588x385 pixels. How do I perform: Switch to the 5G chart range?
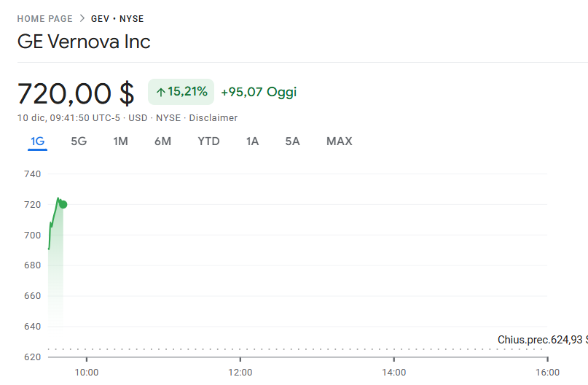[79, 141]
